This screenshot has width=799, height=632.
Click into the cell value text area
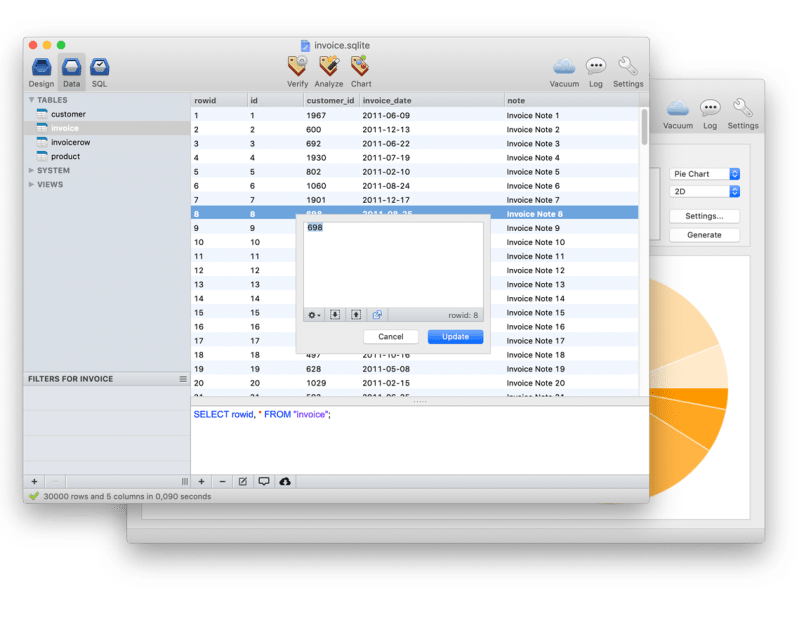point(393,265)
